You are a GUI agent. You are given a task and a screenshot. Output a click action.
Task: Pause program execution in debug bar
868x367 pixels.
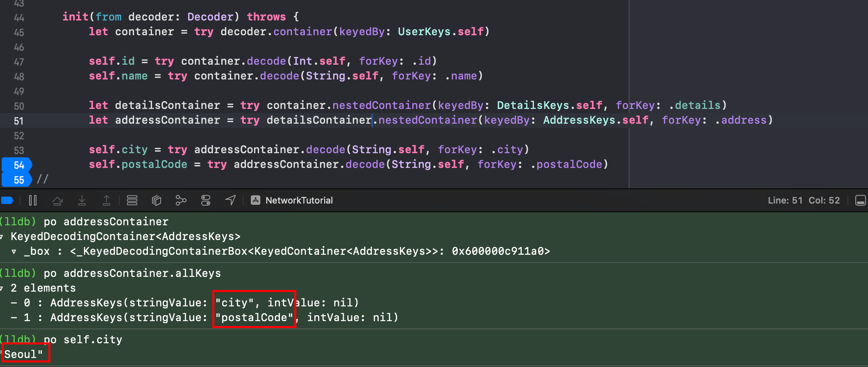33,200
